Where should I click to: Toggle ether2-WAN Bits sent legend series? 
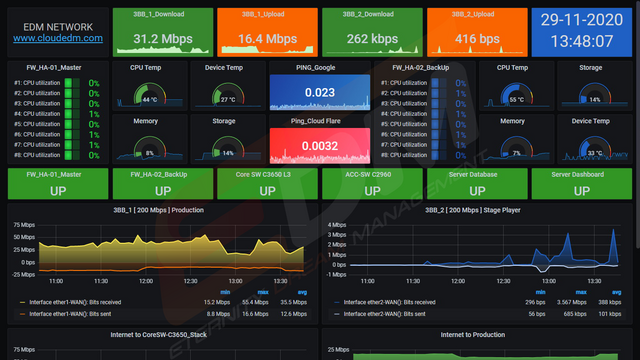point(384,314)
